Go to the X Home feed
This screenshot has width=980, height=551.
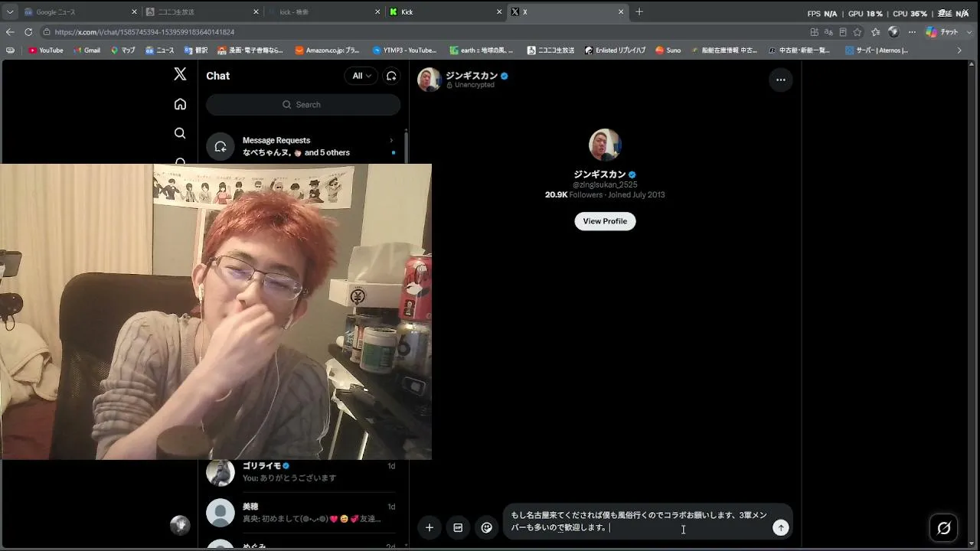click(x=180, y=104)
